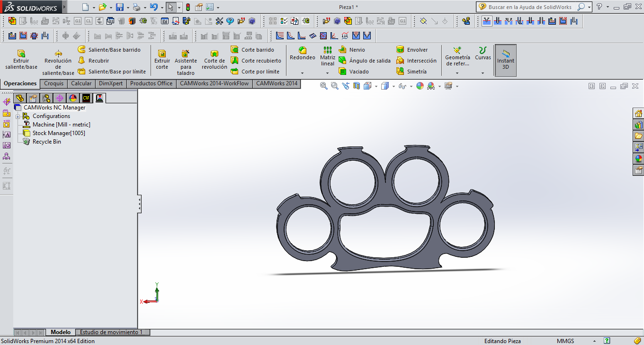644x345 pixels.
Task: Switch to the CAMWorks feature tree tab
Action: [85, 97]
